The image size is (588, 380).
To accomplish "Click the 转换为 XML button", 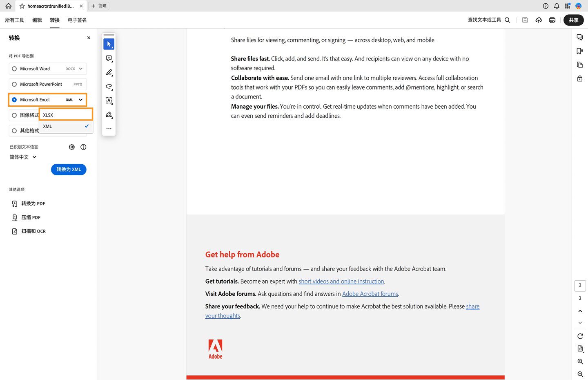I will coord(69,170).
